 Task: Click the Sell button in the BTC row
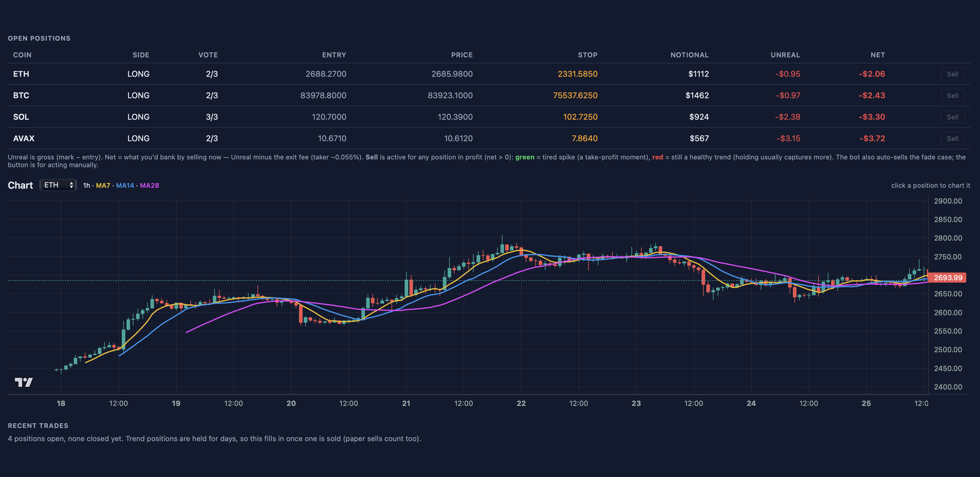(952, 96)
